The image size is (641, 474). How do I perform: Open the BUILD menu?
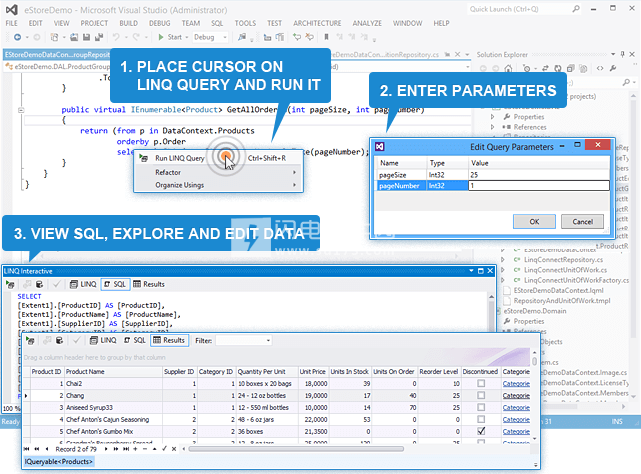pos(128,23)
